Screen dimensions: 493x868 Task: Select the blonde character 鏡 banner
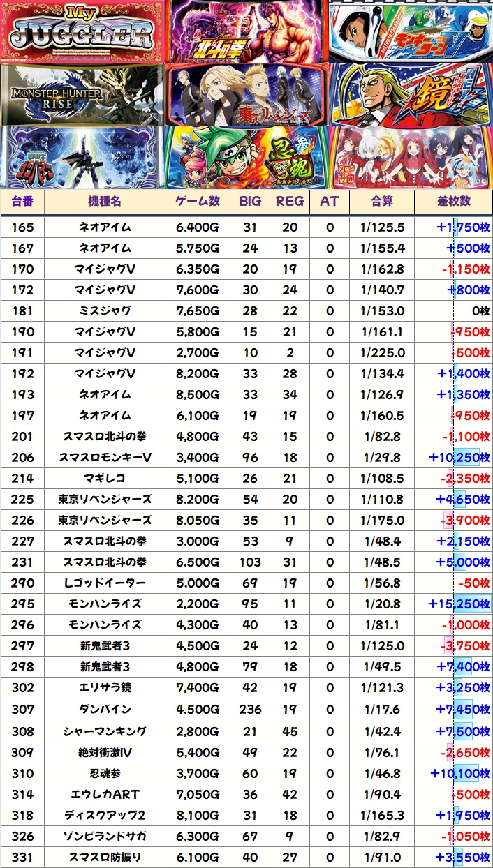pos(411,94)
